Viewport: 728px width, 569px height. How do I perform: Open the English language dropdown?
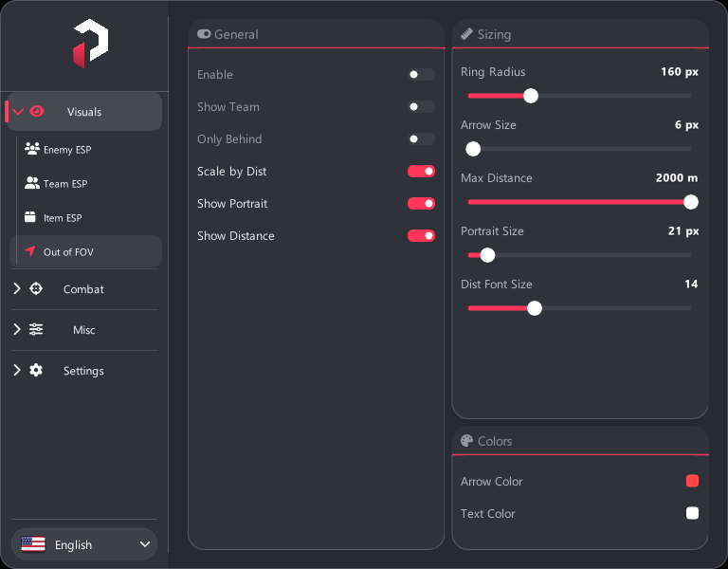point(84,544)
